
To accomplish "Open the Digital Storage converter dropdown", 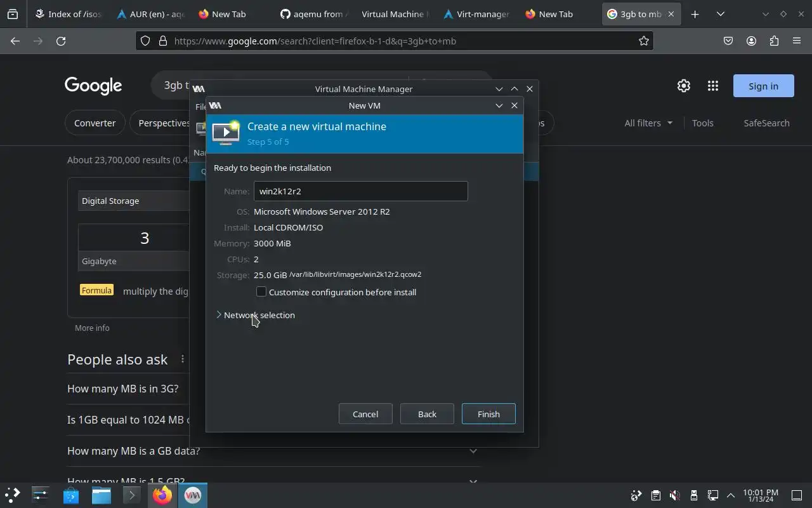I will pos(134,201).
